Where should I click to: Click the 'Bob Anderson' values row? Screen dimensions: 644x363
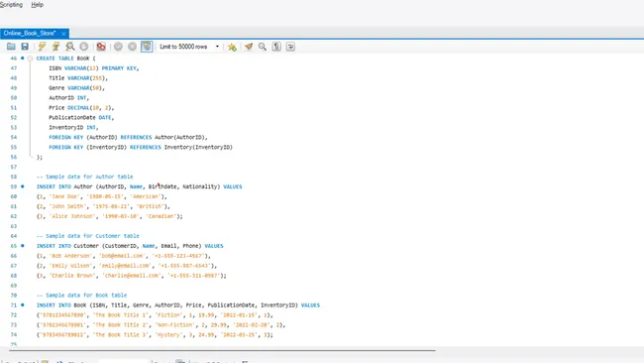(x=124, y=256)
